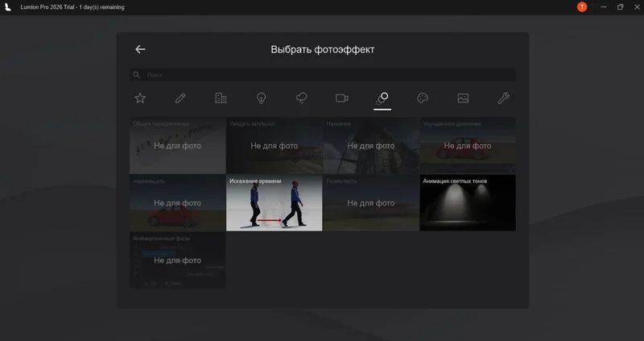This screenshot has width=644, height=341.
Task: Click the disabled 'Увядать вкл/выкл' effect tile
Action: pos(274,146)
